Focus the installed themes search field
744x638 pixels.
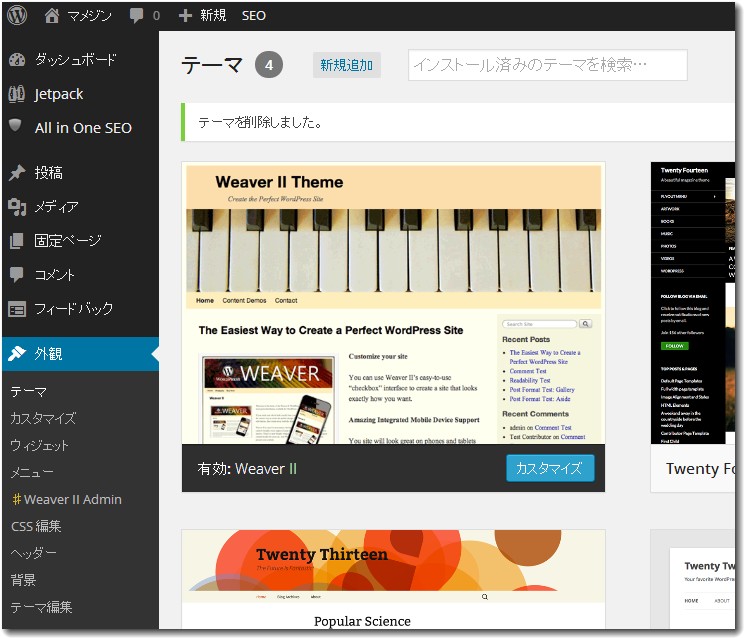pos(548,65)
